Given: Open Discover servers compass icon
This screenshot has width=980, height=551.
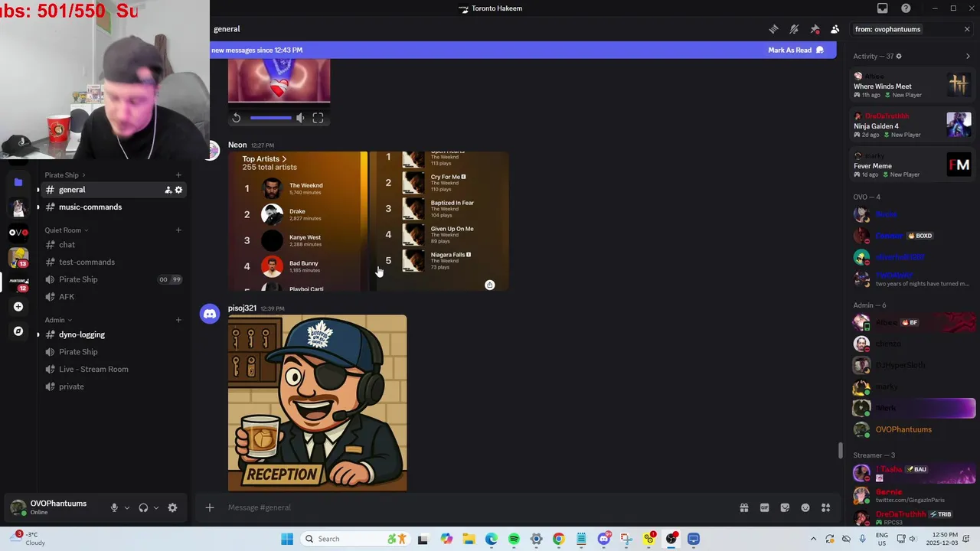Looking at the screenshot, I should [x=18, y=331].
